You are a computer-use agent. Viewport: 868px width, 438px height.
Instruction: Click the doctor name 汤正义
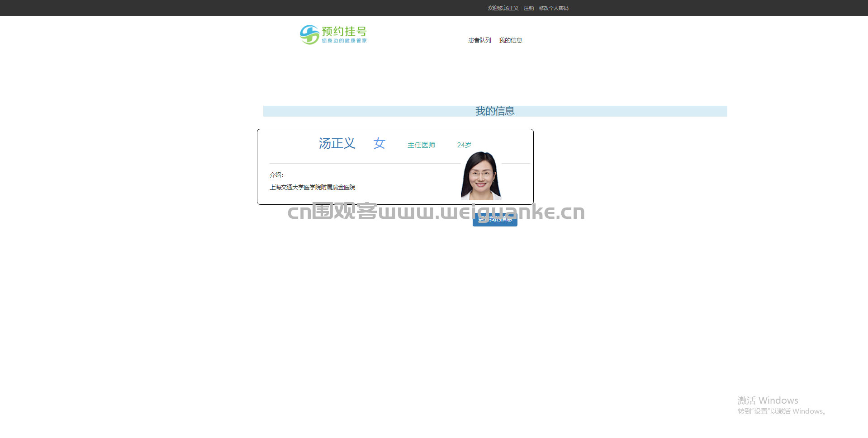(x=337, y=143)
